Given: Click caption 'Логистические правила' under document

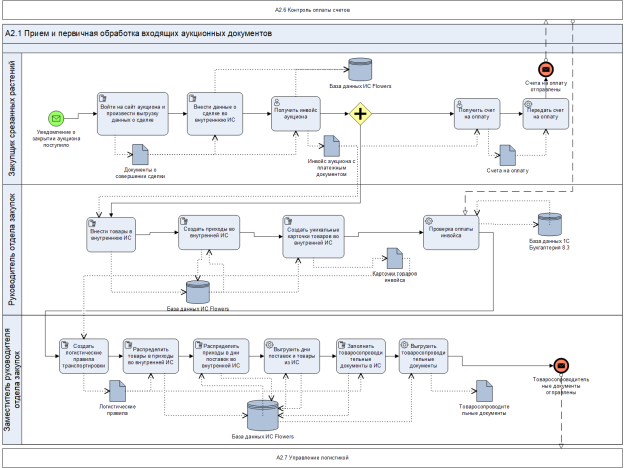Looking at the screenshot, I should (117, 410).
